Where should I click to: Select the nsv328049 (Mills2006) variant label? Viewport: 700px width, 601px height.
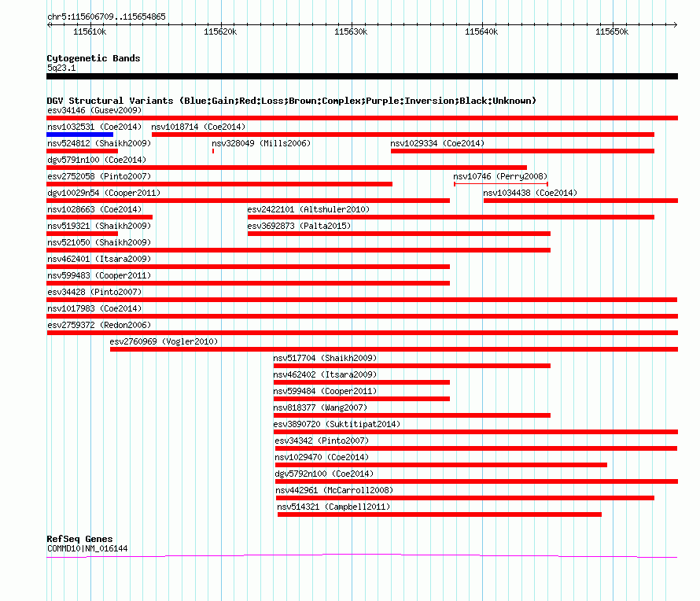pyautogui.click(x=260, y=143)
